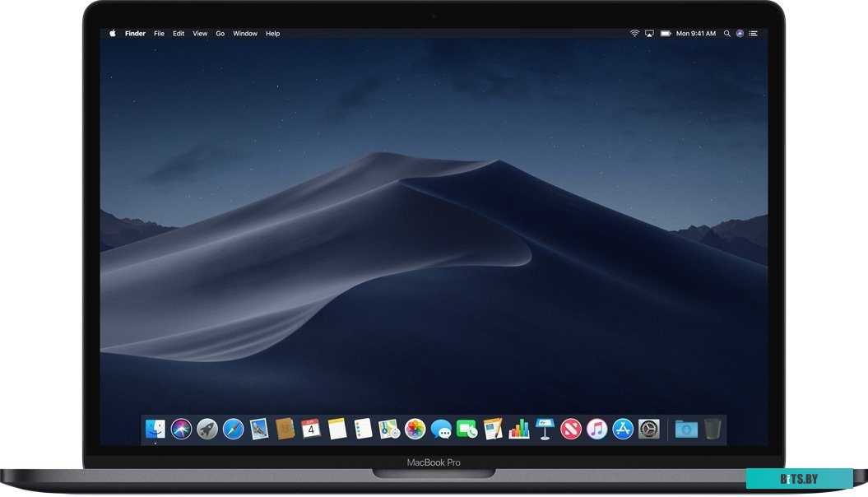
Task: Launch Keynote podium icon in dock
Action: point(545,429)
